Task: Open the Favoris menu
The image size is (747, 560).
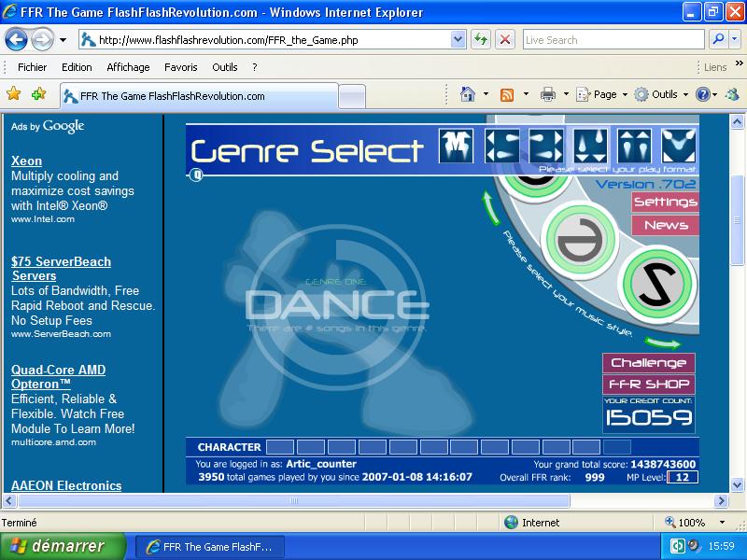Action: (x=180, y=67)
